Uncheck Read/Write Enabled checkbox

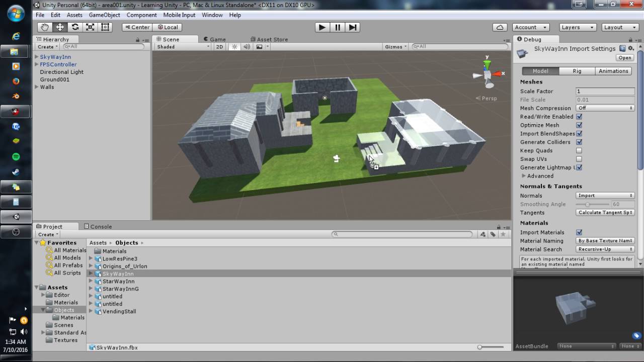(579, 117)
